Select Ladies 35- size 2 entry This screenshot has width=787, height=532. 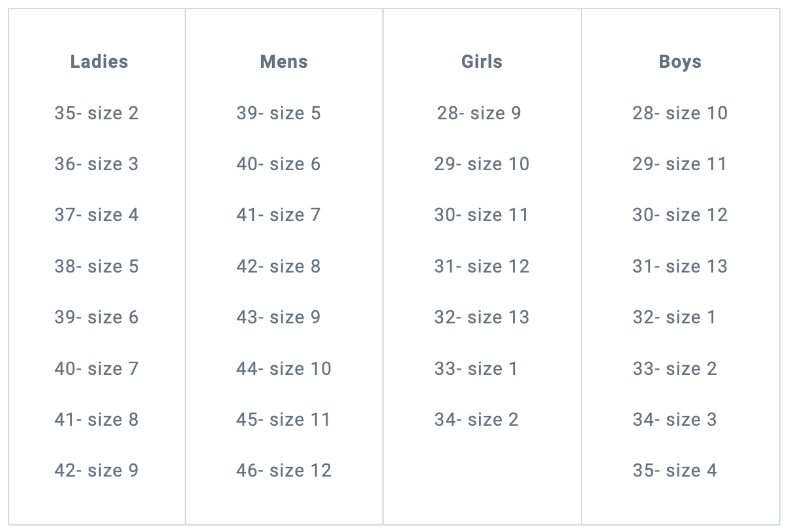97,113
